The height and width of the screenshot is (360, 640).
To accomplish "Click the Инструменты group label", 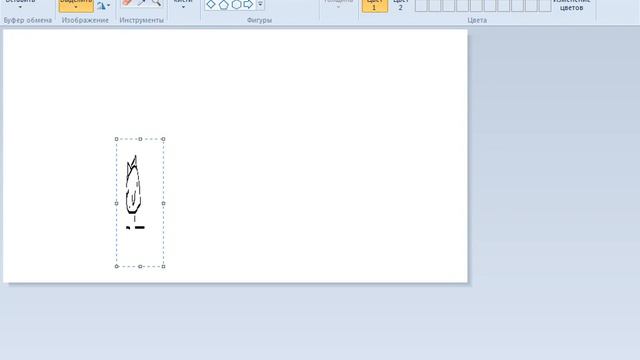I will 142,20.
